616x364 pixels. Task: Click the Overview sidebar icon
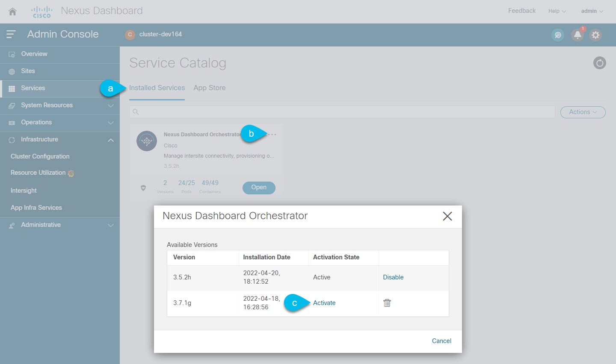click(x=12, y=54)
